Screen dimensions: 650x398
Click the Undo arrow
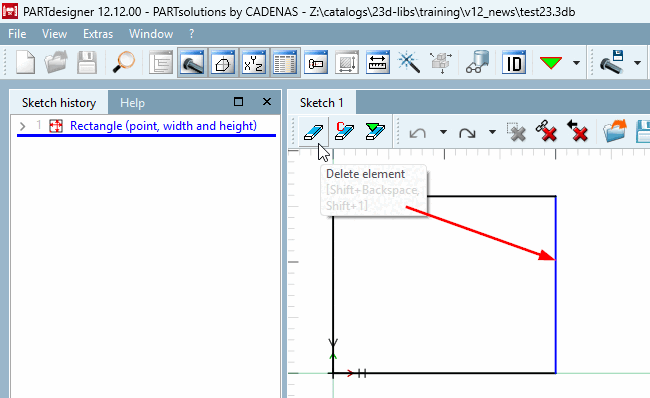click(418, 133)
